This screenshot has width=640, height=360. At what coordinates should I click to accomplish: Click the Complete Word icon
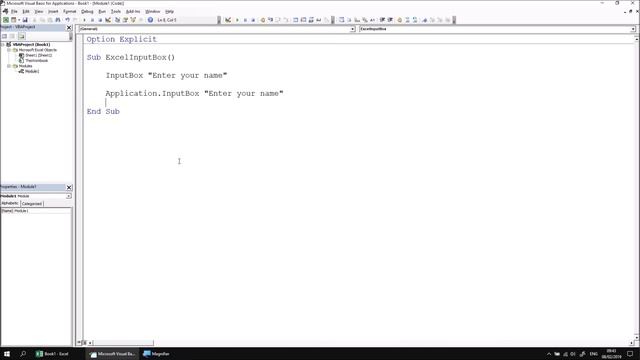pos(372,20)
